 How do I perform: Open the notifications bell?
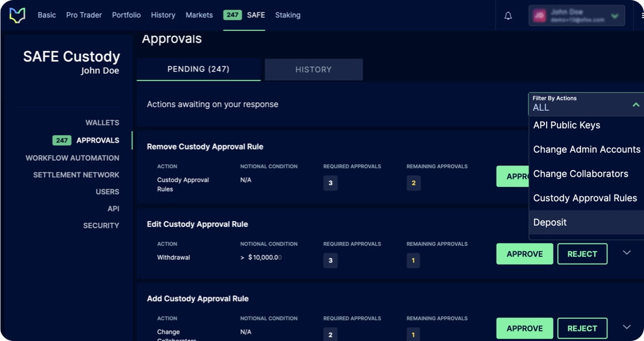coord(508,16)
